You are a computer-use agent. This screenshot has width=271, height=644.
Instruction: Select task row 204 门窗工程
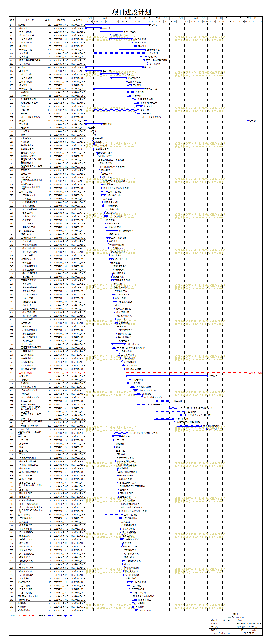click(48, 106)
